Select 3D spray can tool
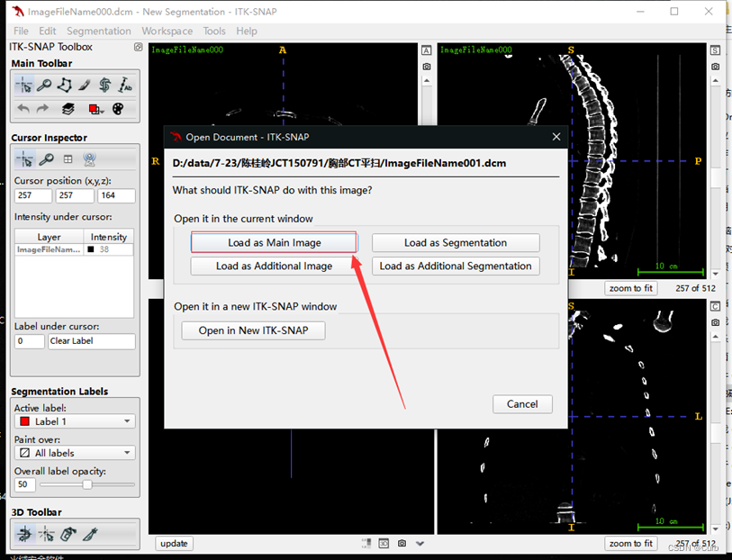This screenshot has width=732, height=560. tap(68, 534)
